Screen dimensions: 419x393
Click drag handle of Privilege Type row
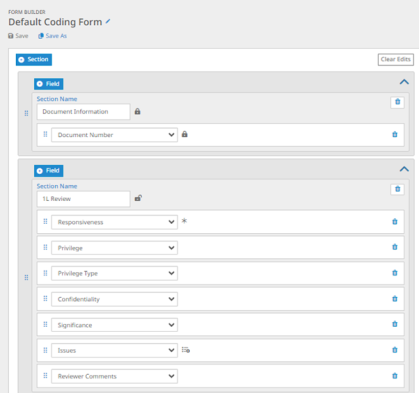click(x=45, y=273)
